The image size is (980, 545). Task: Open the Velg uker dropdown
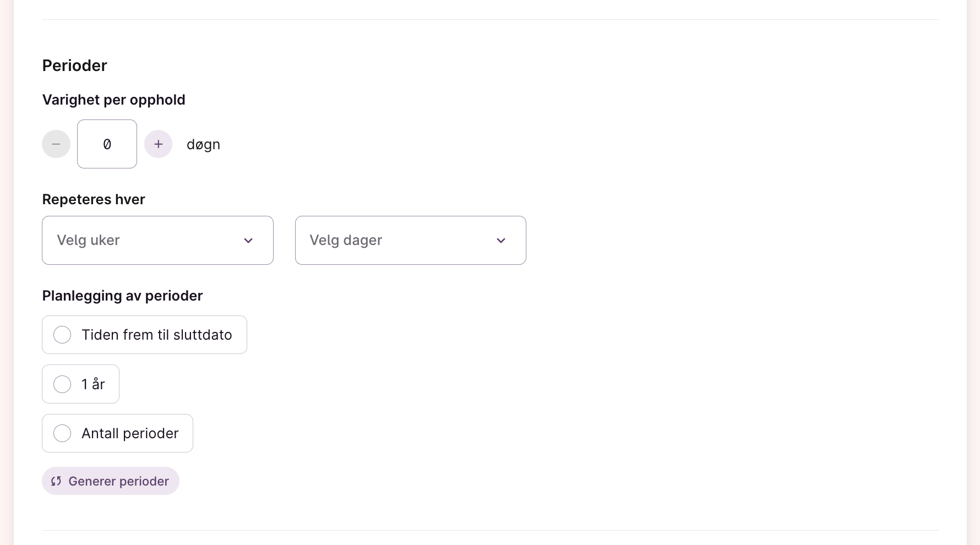(157, 241)
